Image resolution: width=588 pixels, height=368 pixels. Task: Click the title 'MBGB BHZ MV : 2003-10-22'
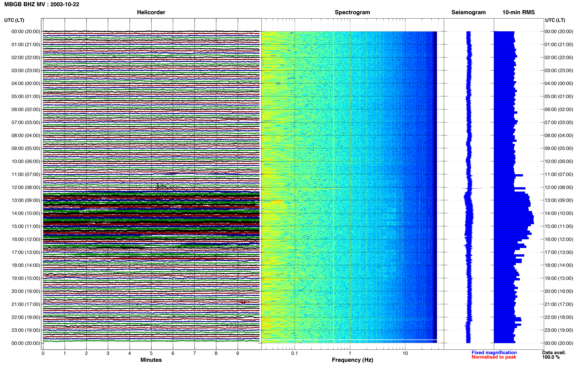point(42,4)
